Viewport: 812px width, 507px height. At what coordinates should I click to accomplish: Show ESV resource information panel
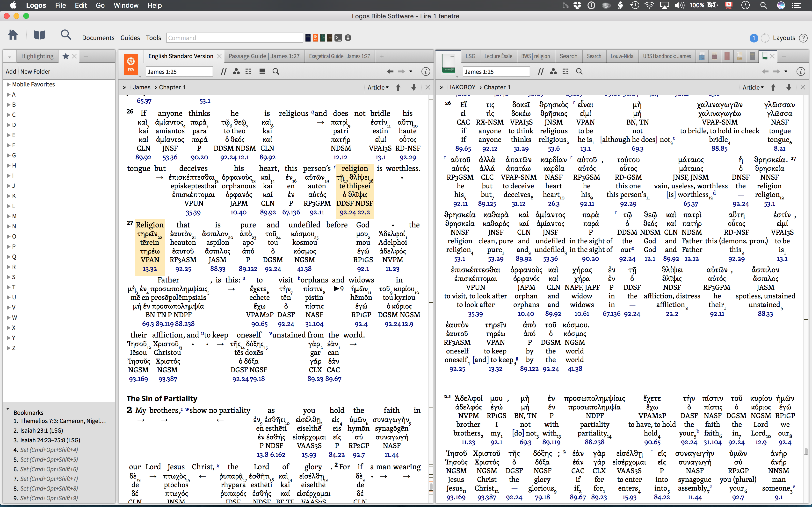point(426,71)
